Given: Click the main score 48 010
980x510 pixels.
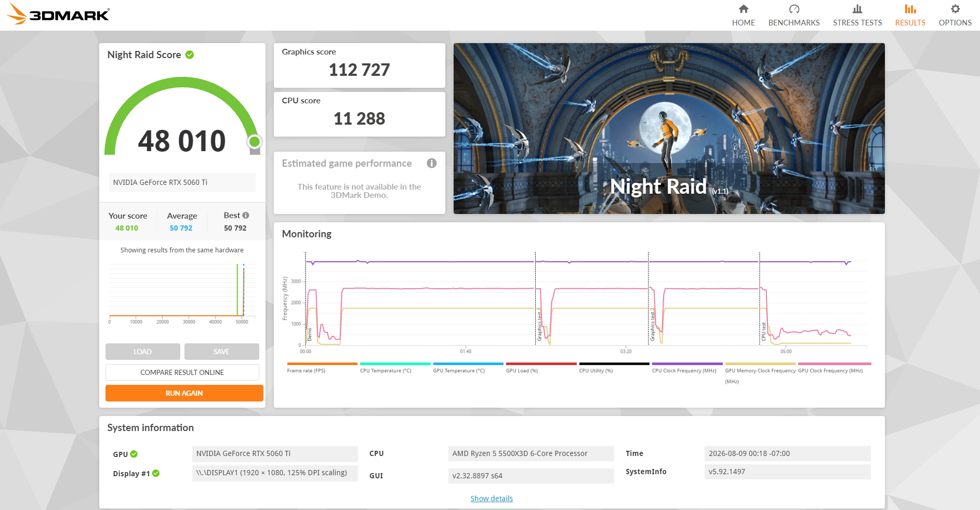Looking at the screenshot, I should coord(182,141).
